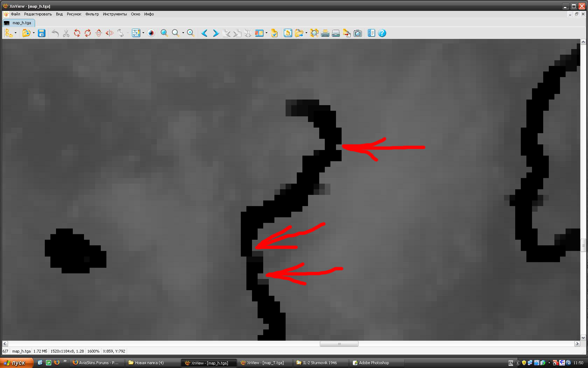
Task: Click the clipboard paste-check toolbar icon
Action: (274, 33)
